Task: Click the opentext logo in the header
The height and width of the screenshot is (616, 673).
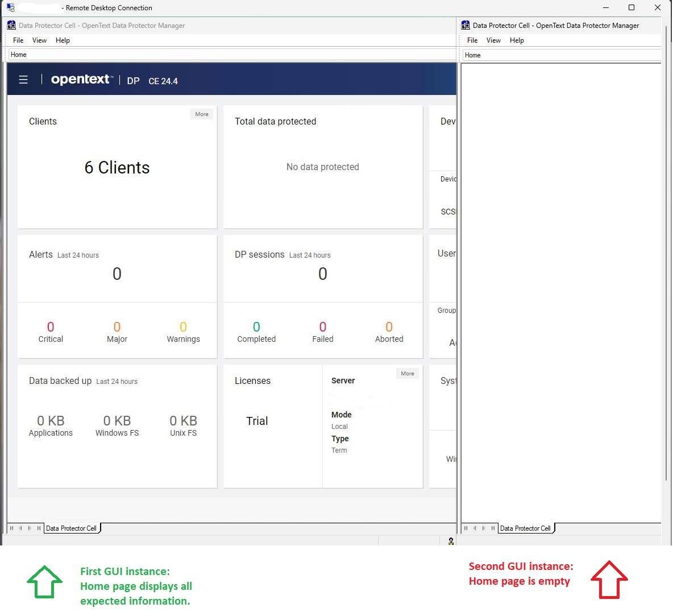Action: tap(82, 80)
